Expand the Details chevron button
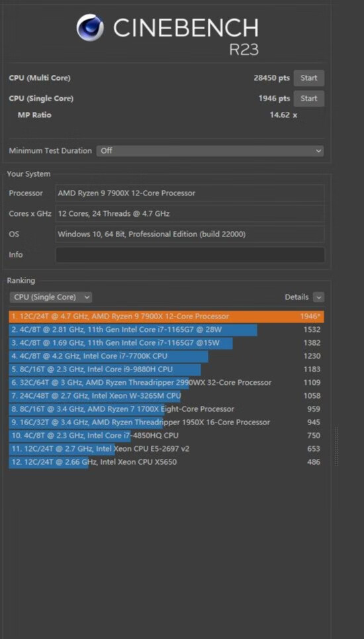The height and width of the screenshot is (639, 364). [319, 297]
